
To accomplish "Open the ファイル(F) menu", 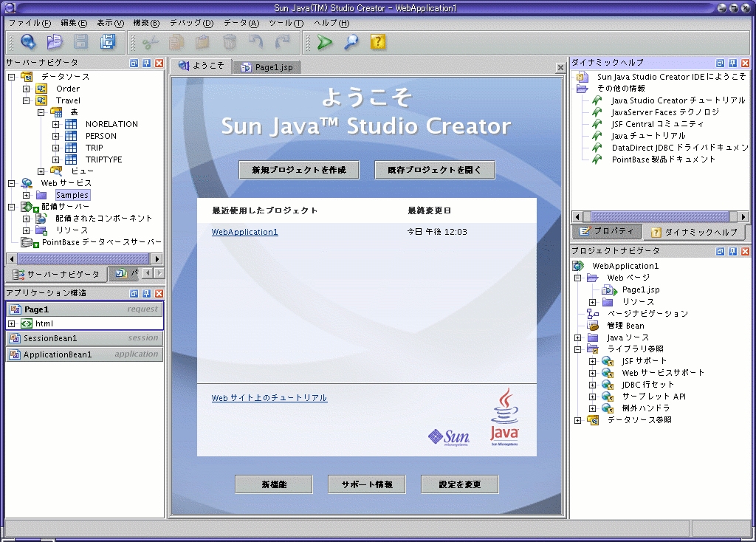I will [30, 23].
